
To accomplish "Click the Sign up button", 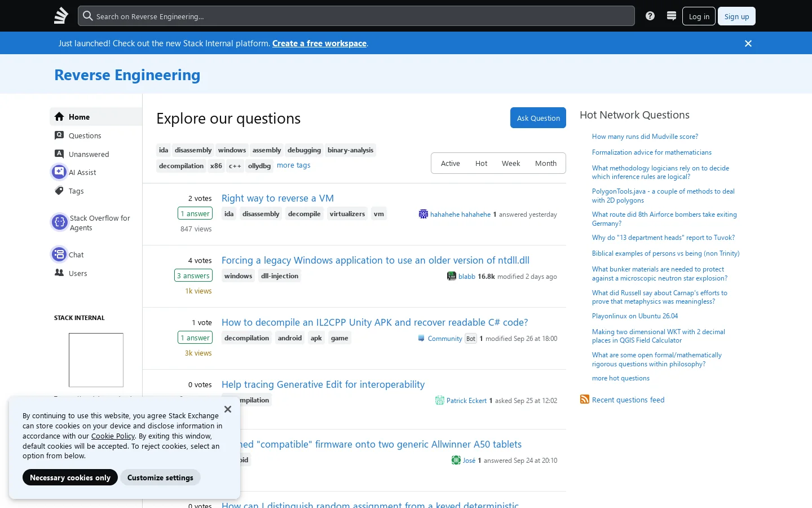I will (736, 16).
